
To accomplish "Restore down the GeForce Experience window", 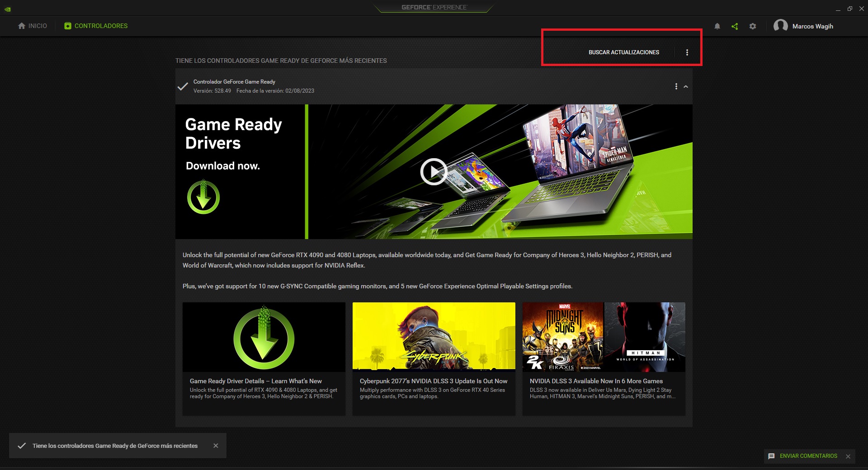I will 850,9.
